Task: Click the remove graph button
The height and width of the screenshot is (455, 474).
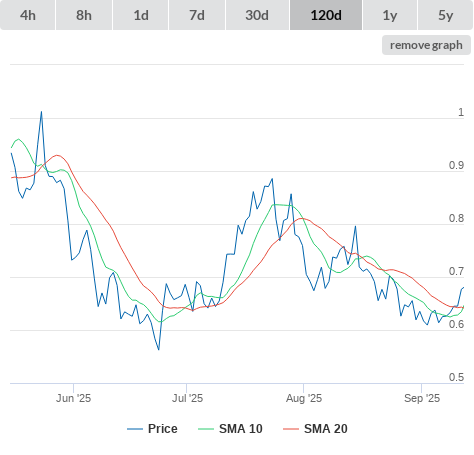Action: point(426,45)
